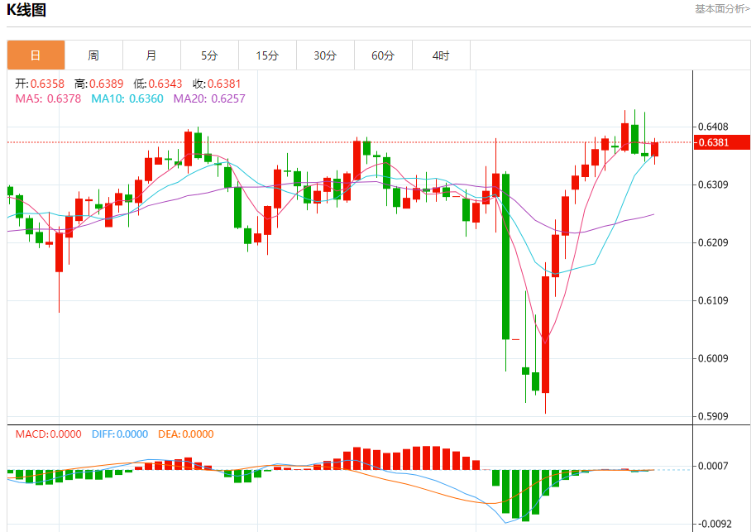756x532 pixels.
Task: Open the 30分 interval tab
Action: 325,55
